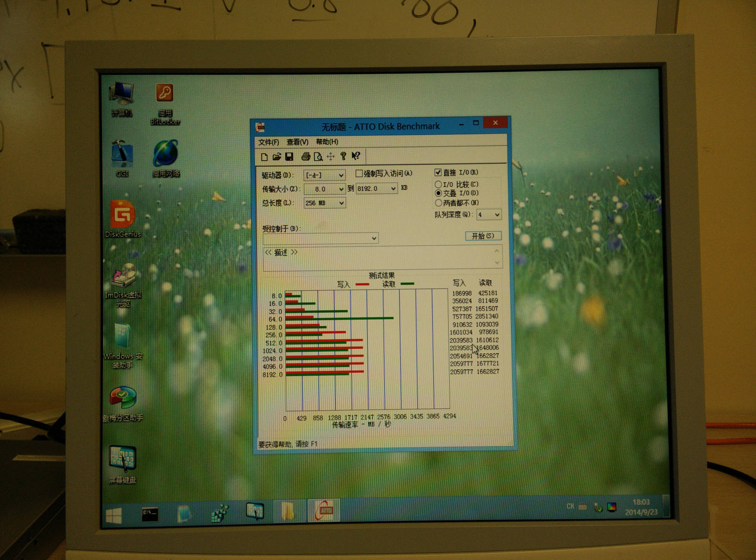
Task: Maximize the ATTO Disk Benchmark window
Action: (x=476, y=123)
